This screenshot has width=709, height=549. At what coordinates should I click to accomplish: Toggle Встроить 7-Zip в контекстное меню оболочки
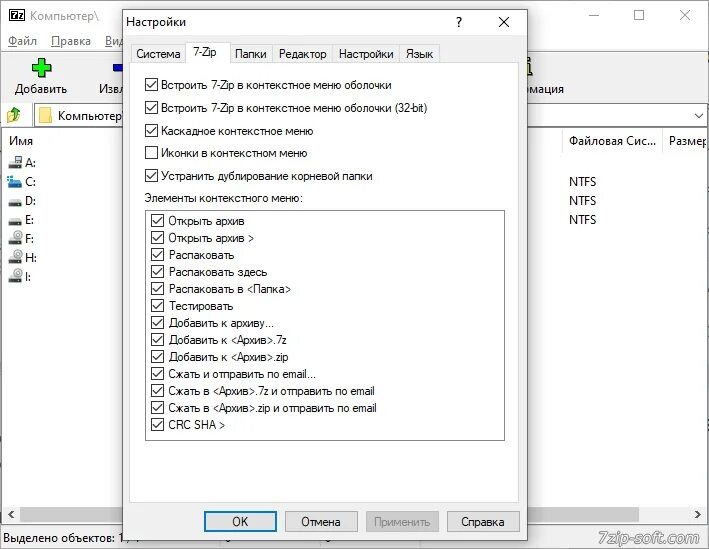(x=151, y=85)
